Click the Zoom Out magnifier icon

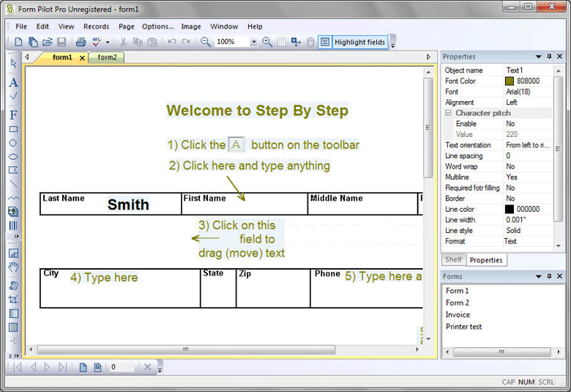coord(206,42)
